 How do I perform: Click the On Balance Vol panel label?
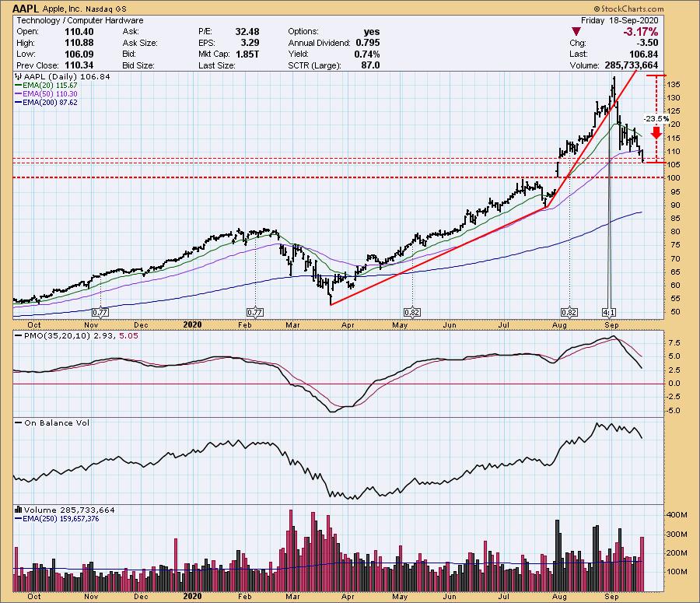click(x=57, y=422)
